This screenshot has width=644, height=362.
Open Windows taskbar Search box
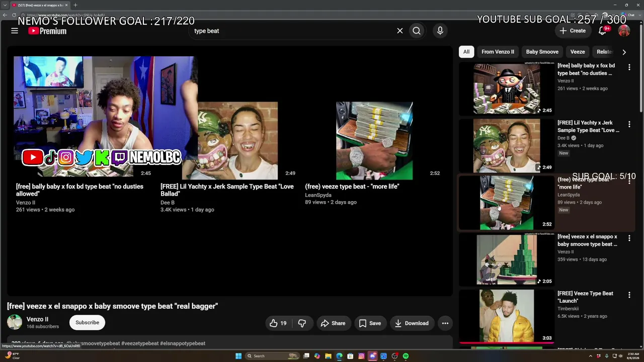[x=273, y=356]
